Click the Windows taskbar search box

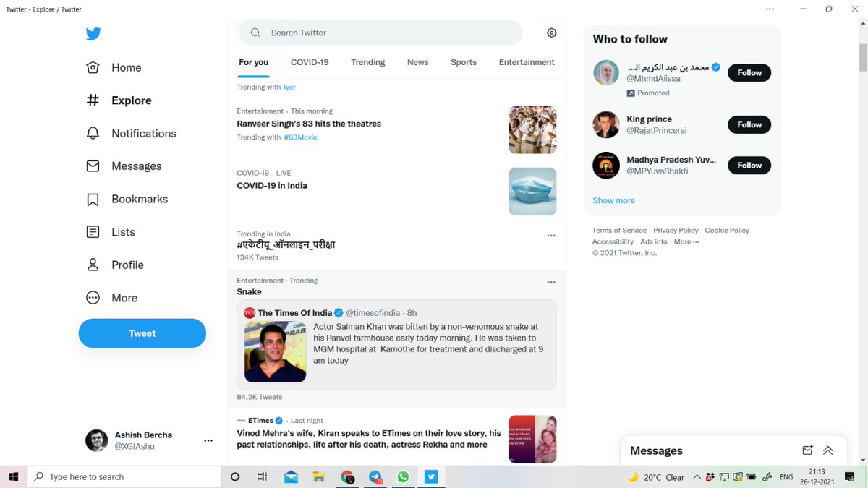coord(124,477)
